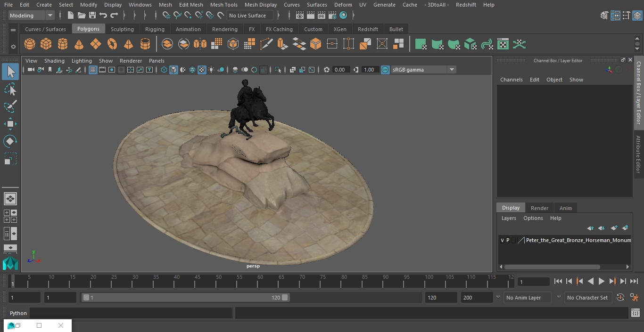
Task: Toggle textured display in viewport
Action: (x=202, y=70)
